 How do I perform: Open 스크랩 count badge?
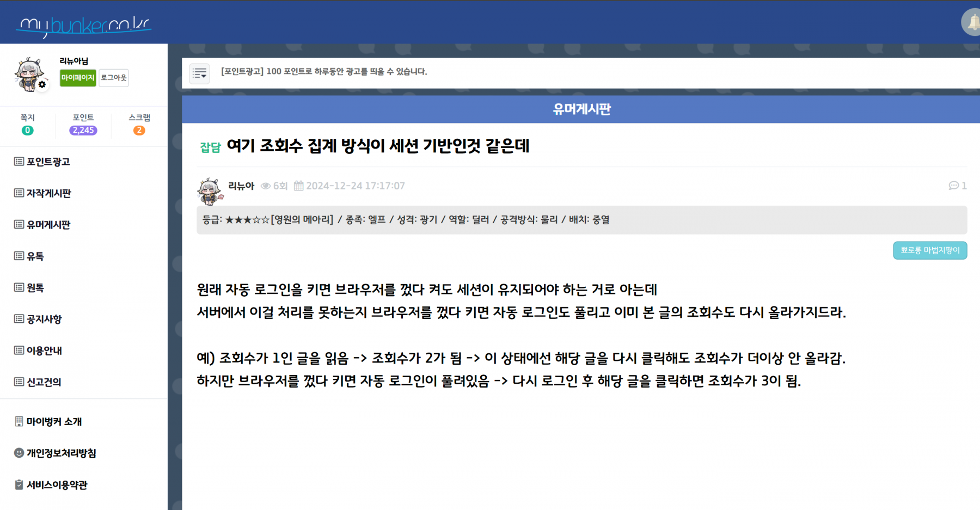(x=139, y=130)
